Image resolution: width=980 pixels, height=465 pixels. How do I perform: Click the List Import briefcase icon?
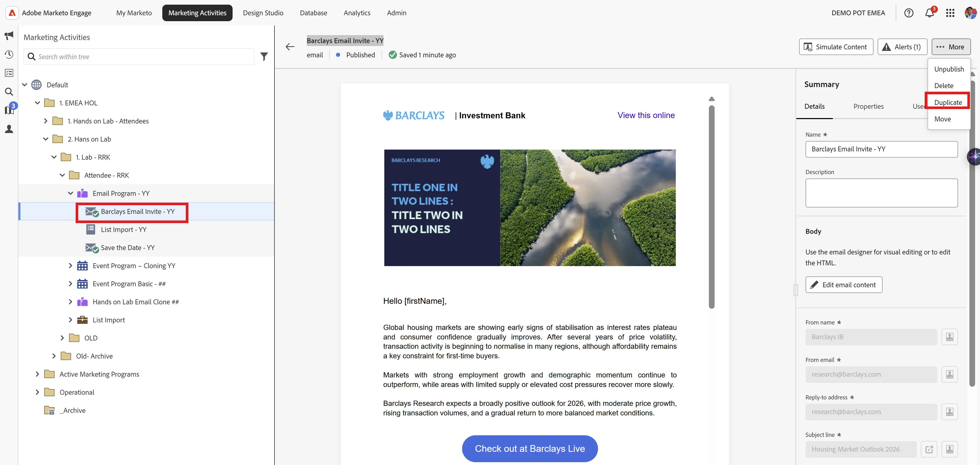[x=82, y=320]
